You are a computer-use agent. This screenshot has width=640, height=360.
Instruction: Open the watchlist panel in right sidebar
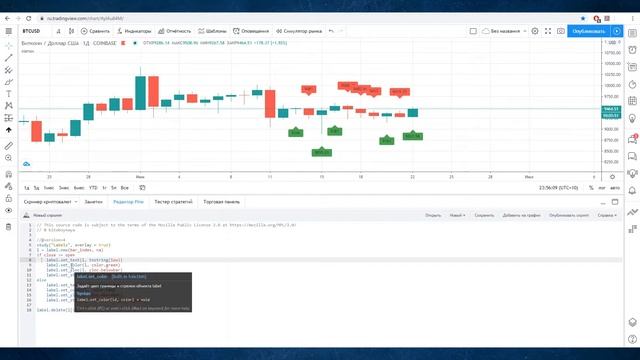tap(632, 33)
